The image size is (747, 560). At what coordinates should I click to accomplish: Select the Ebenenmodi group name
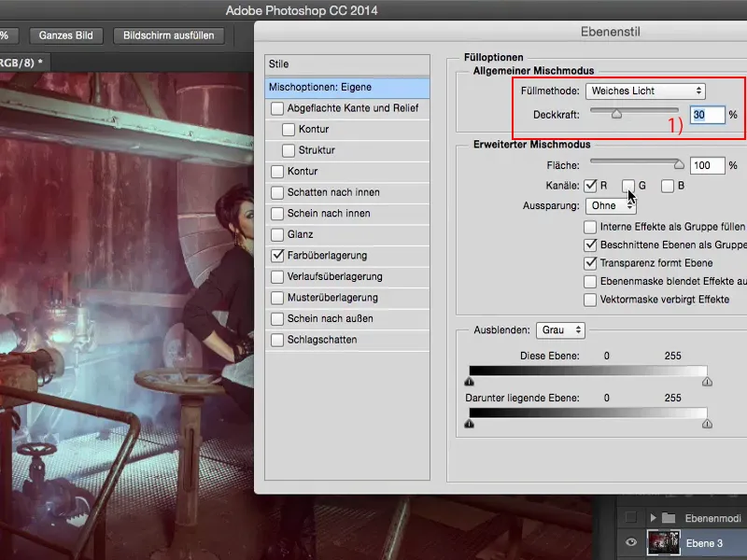(713, 518)
